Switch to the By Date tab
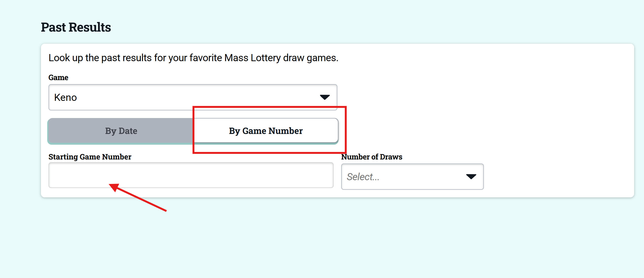Image resolution: width=644 pixels, height=278 pixels. point(121,131)
